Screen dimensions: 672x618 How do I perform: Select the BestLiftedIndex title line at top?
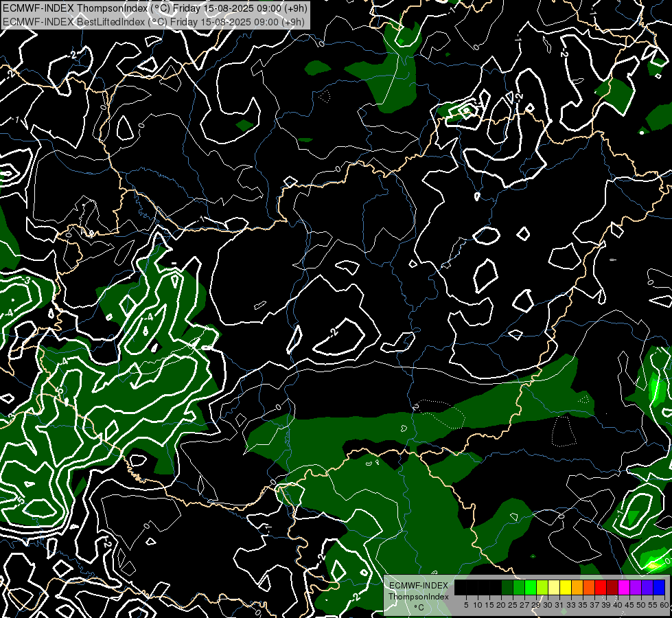(154, 22)
